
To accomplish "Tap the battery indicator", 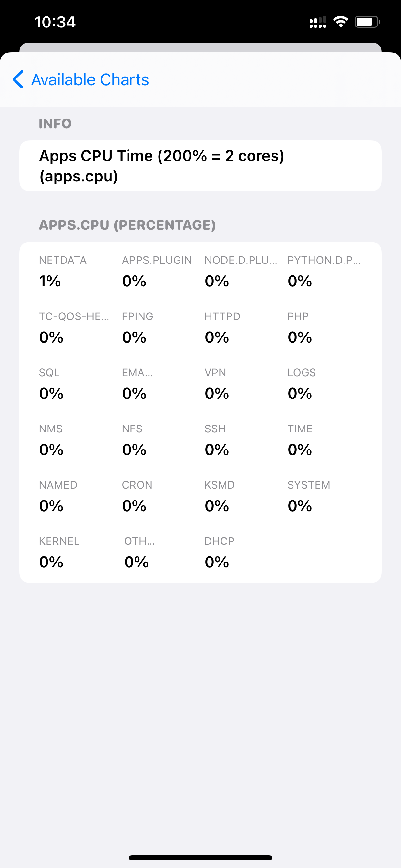I will pyautogui.click(x=367, y=22).
